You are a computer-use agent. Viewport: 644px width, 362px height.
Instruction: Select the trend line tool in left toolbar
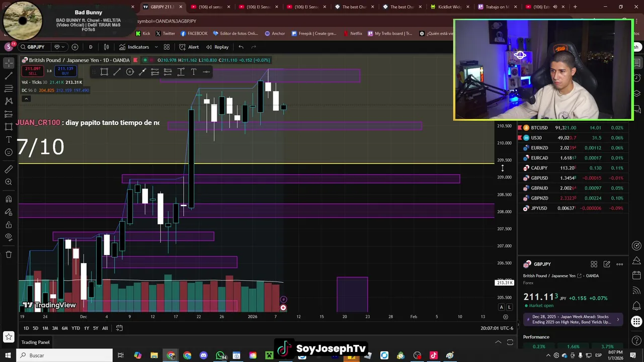point(9,76)
